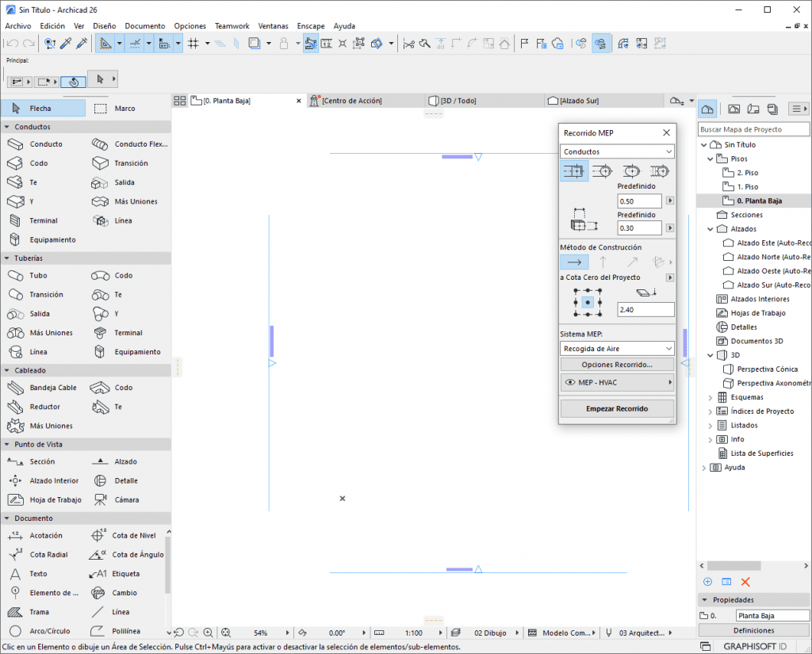Click the Terminal duct tool
This screenshot has height=654, width=812.
[44, 220]
